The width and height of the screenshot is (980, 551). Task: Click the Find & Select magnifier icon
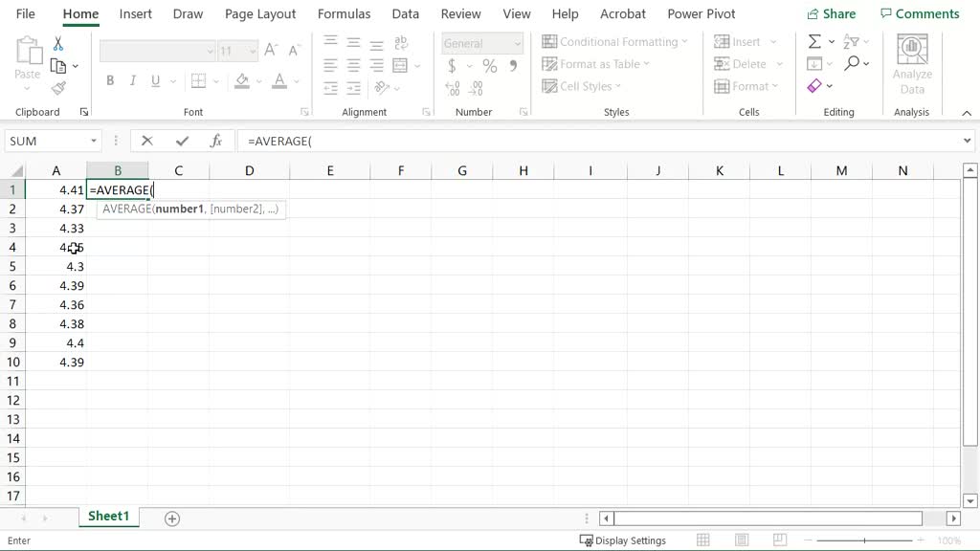click(x=851, y=63)
